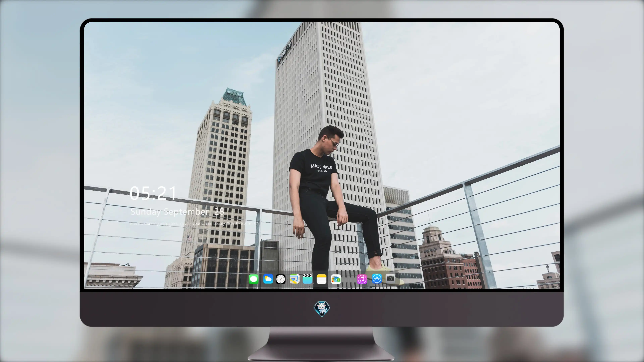Open the yellow Notes app in dock
This screenshot has width=644, height=362.
pos(321,279)
